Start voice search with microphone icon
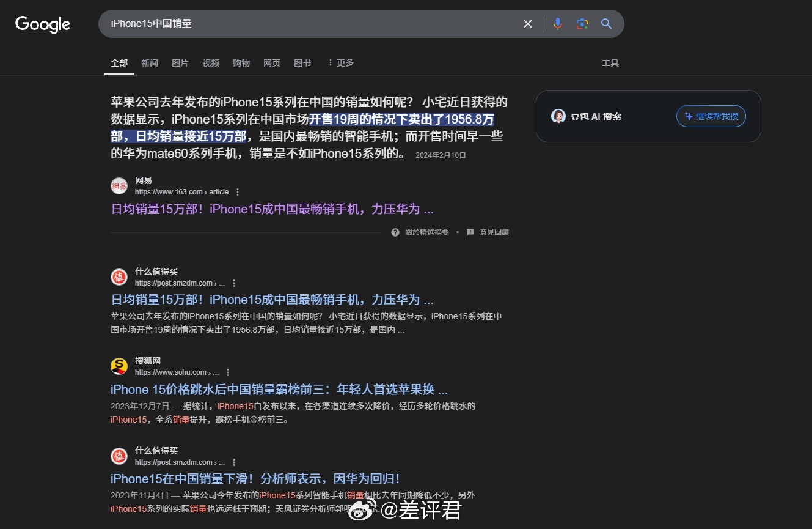Screen dimensions: 812x529 pos(557,24)
